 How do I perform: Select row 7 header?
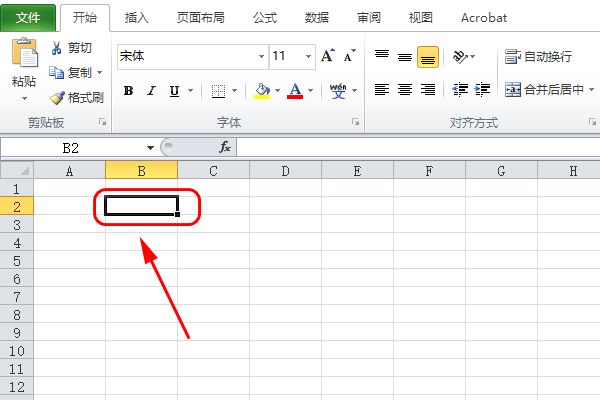(x=17, y=297)
